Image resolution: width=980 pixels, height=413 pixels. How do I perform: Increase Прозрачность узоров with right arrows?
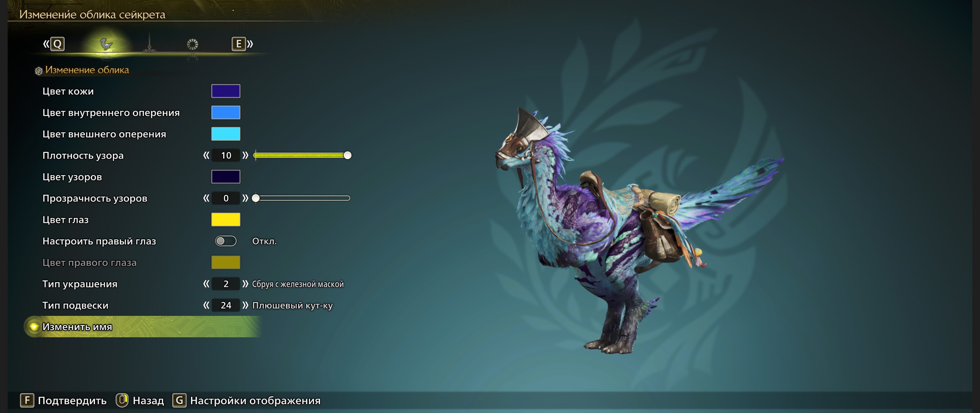245,198
